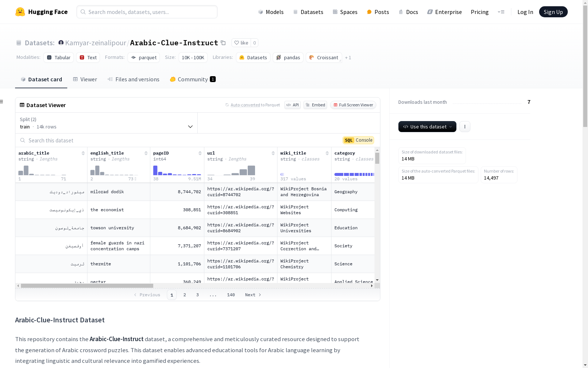The image size is (588, 368).
Task: Click sort arrows on url column
Action: click(273, 153)
